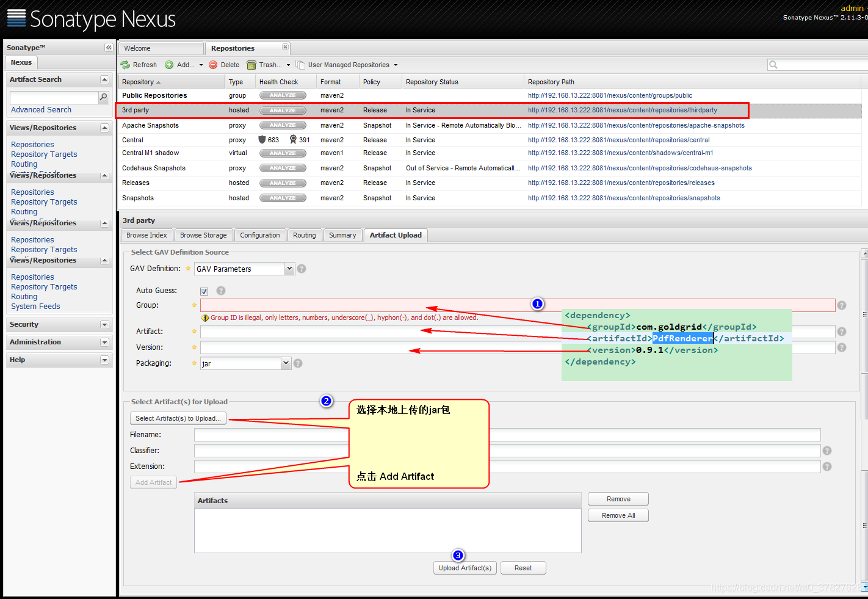
Task: Click Select Artifact(s) to Upload button
Action: point(178,418)
